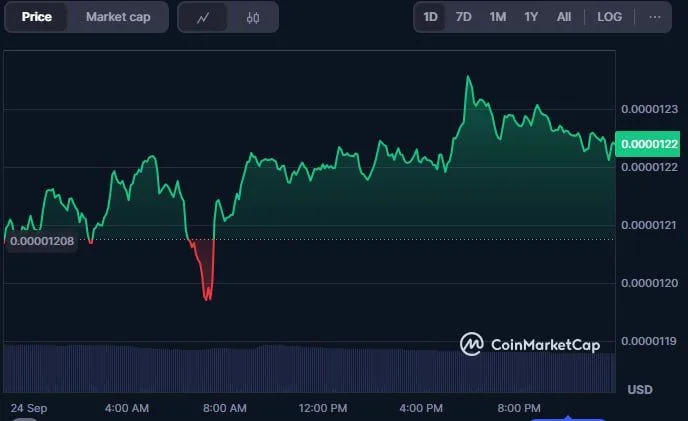
Task: Click the CoinMarketCap logo watermark
Action: [x=530, y=344]
